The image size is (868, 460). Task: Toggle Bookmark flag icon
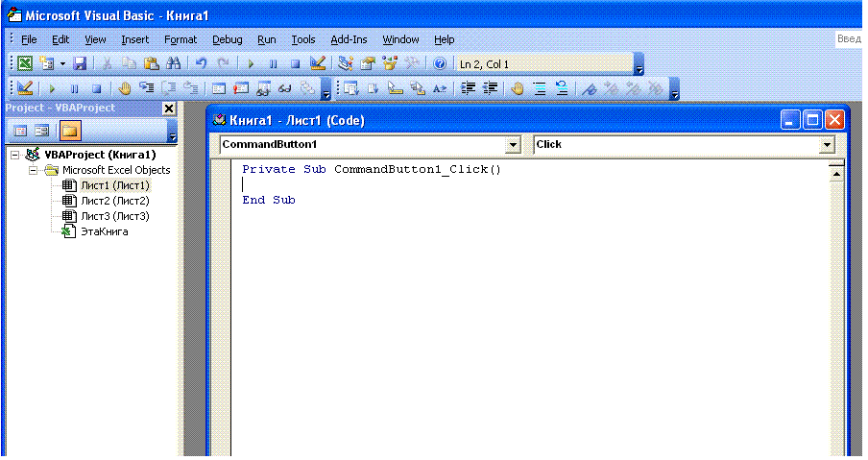tap(590, 88)
